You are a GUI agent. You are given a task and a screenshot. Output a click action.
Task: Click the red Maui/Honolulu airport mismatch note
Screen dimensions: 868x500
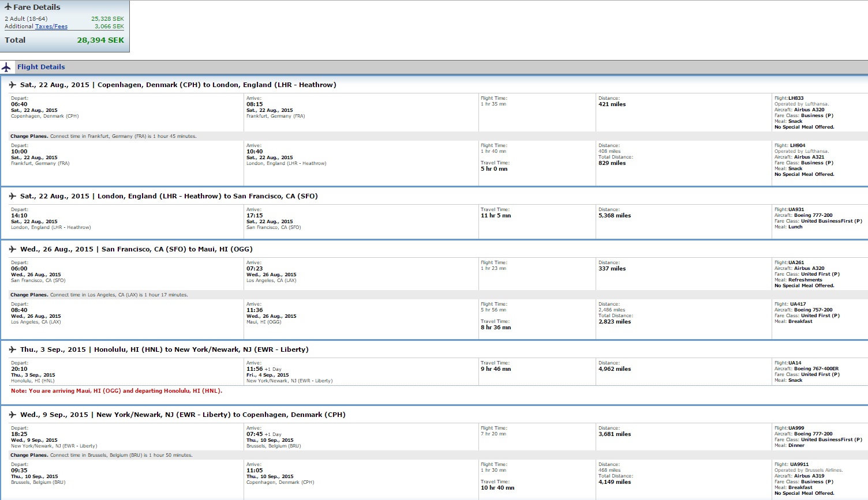click(x=117, y=391)
